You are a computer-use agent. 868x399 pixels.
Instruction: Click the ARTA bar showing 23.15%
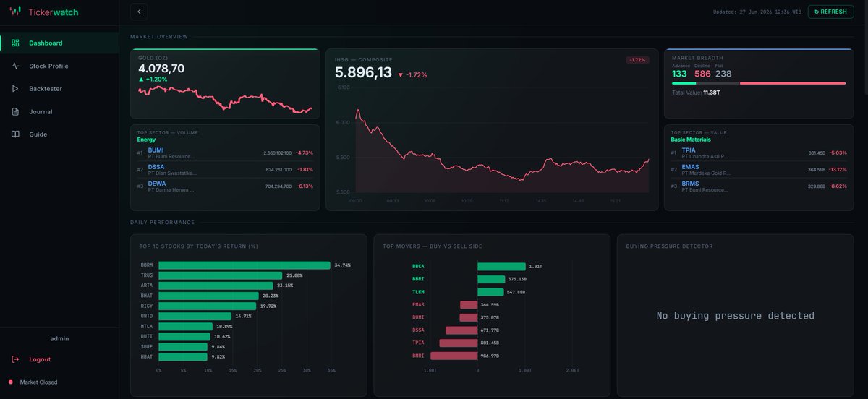(216, 286)
